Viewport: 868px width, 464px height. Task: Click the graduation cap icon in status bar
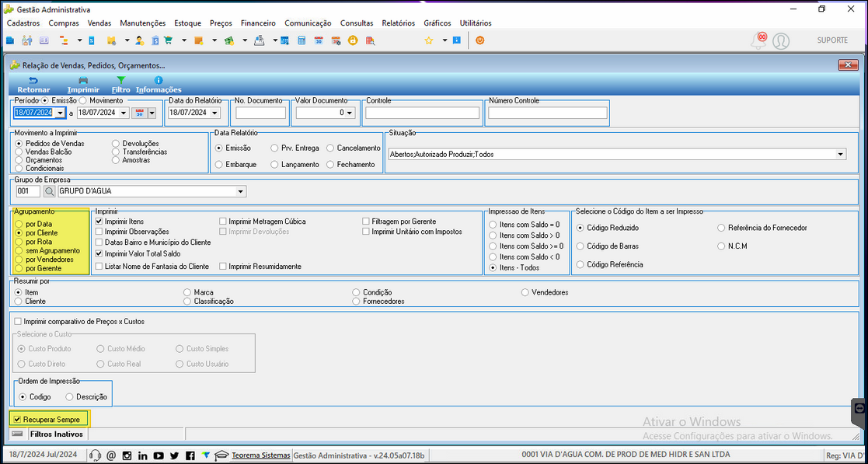221,455
